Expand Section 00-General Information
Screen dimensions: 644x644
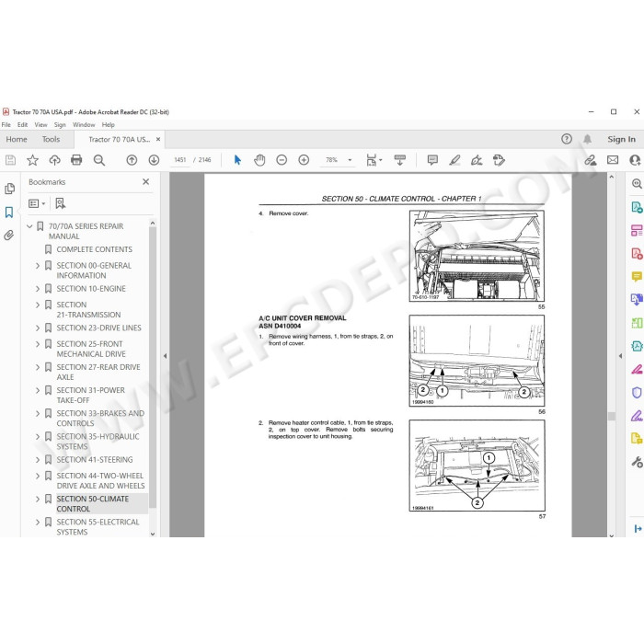[38, 265]
